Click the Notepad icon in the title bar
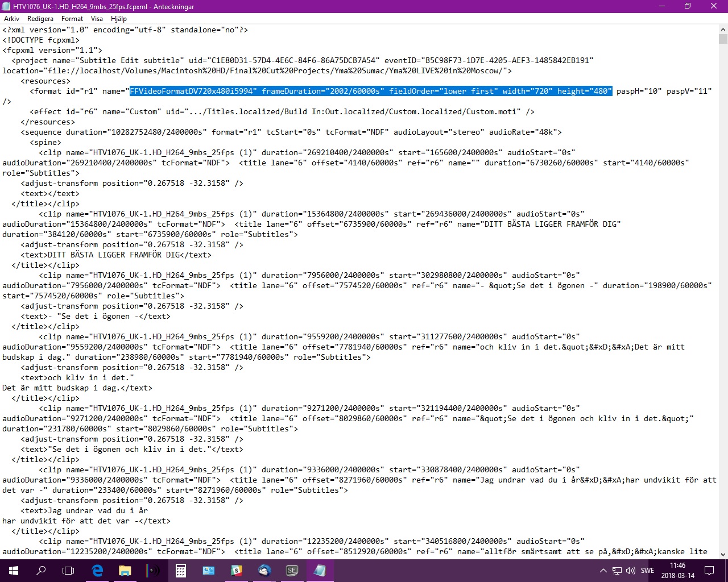728x582 pixels. click(6, 6)
